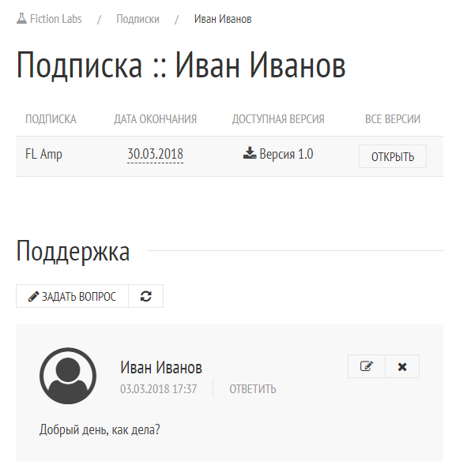Click the Задать вопрос button

(x=73, y=296)
